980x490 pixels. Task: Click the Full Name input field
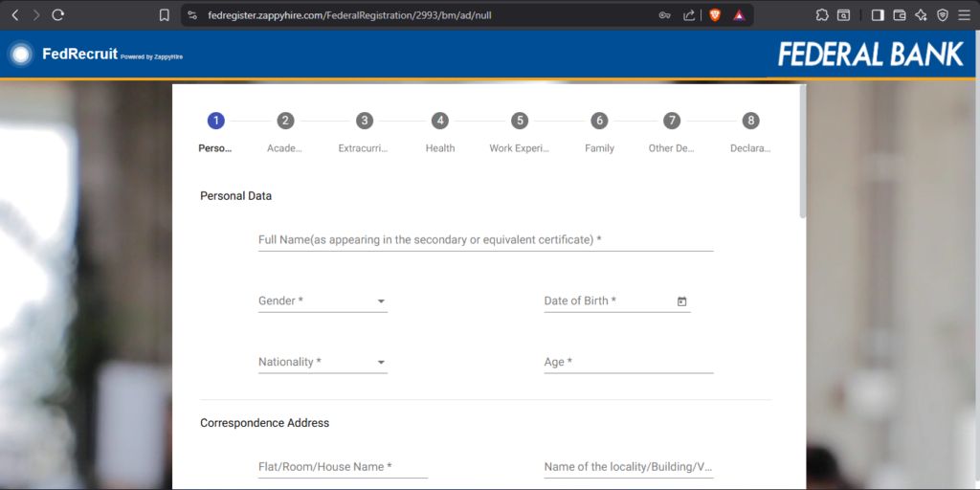point(485,240)
